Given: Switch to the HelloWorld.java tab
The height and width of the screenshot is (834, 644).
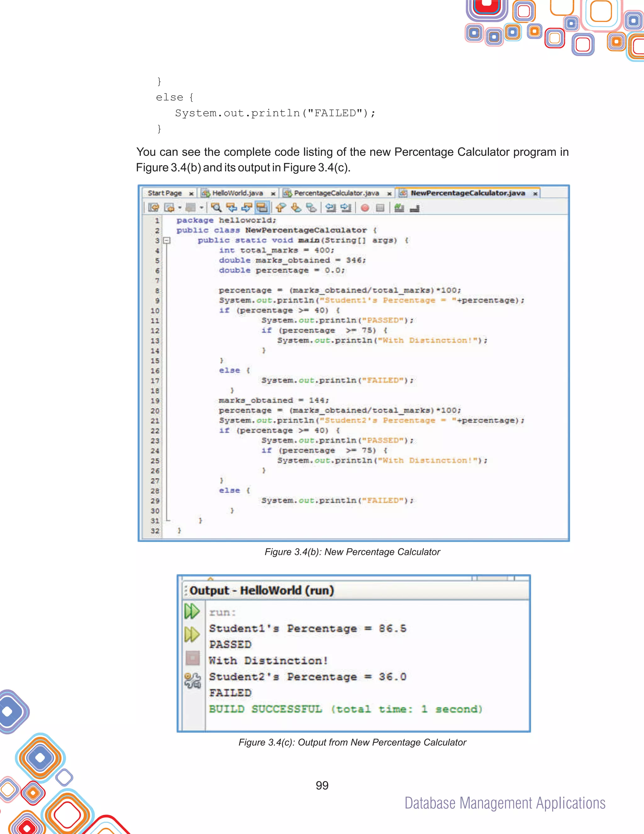Looking at the screenshot, I should pyautogui.click(x=238, y=193).
